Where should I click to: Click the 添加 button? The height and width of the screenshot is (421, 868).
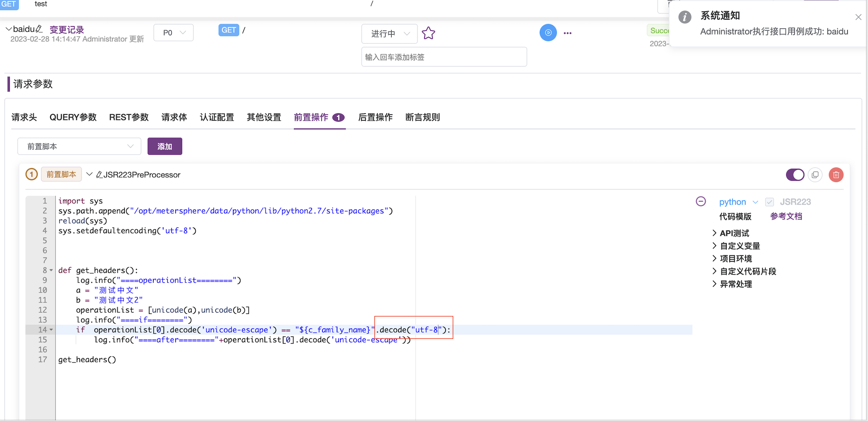point(164,146)
